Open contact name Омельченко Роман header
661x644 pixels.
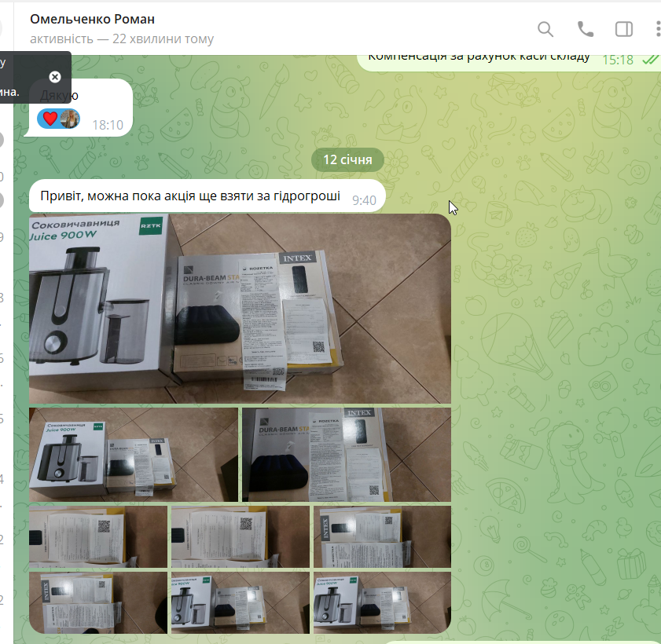[92, 19]
